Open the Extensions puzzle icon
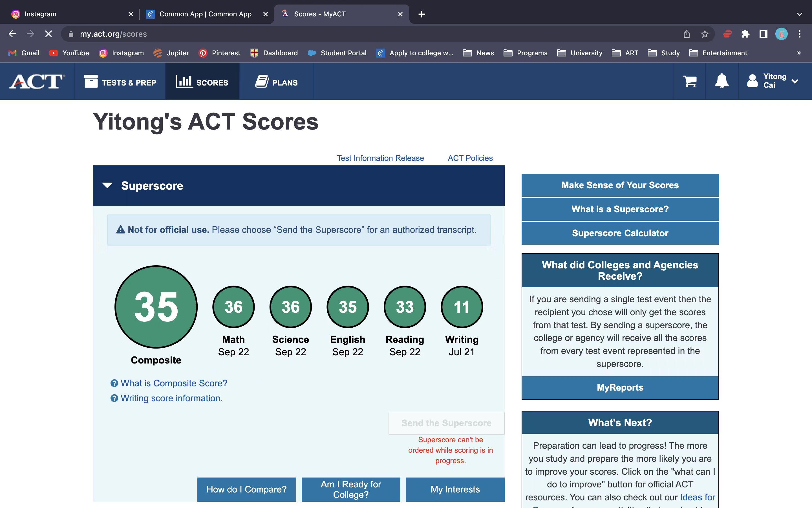812x508 pixels. pyautogui.click(x=745, y=34)
